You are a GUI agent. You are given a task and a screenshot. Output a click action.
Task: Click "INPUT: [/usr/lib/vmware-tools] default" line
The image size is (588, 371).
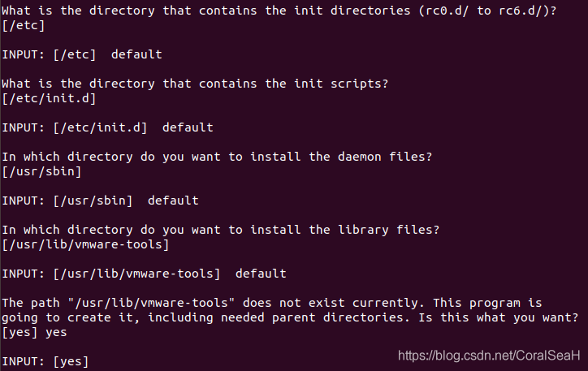[x=144, y=273]
